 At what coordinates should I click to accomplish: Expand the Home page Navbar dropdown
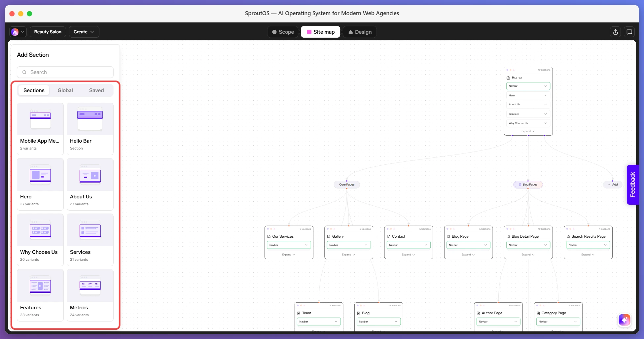[x=528, y=86]
